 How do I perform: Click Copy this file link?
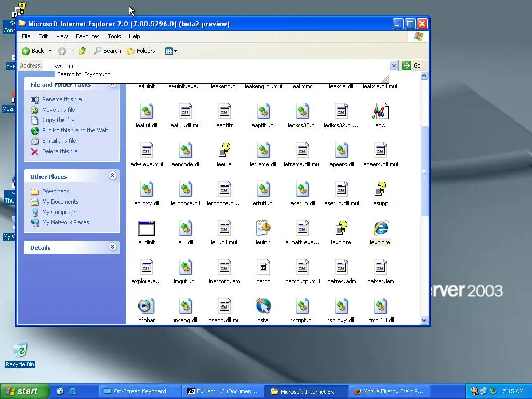[x=58, y=120]
